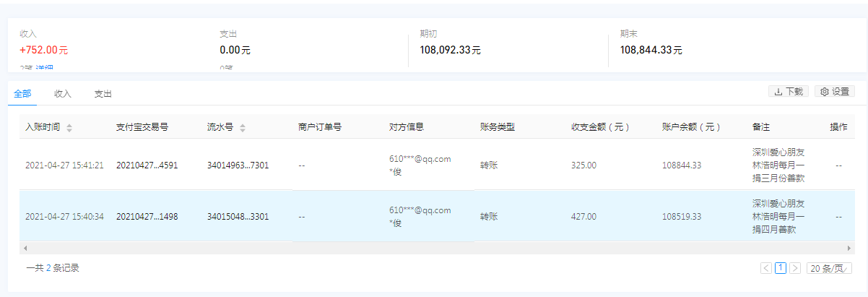868x297 pixels.
Task: Click left arrow of horizontal scrollbar
Action: (x=25, y=248)
